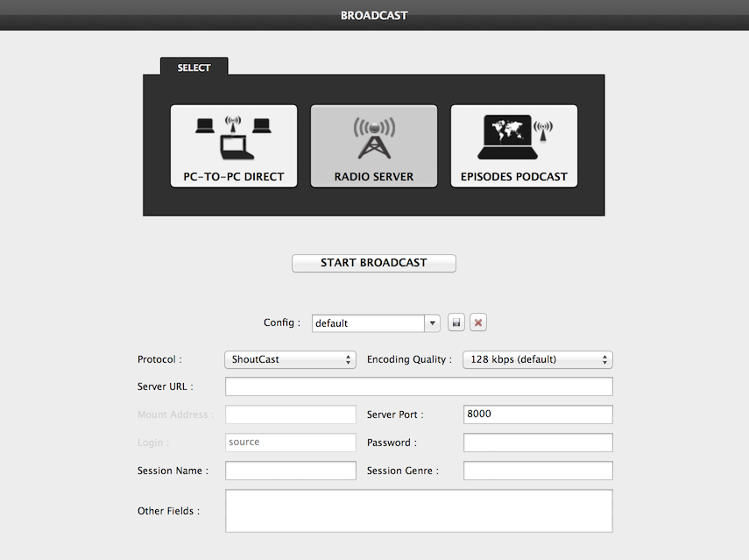This screenshot has width=749, height=560.
Task: Click the 'Other Fields :' label
Action: [168, 511]
